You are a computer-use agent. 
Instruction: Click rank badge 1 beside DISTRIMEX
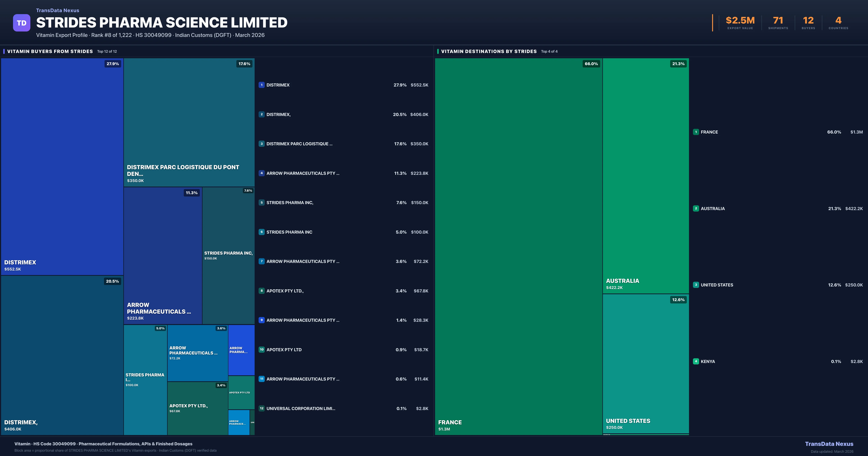261,85
